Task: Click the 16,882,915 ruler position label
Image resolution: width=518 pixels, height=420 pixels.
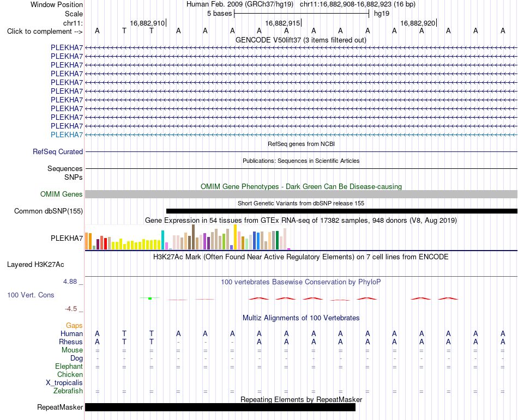Action: (282, 23)
